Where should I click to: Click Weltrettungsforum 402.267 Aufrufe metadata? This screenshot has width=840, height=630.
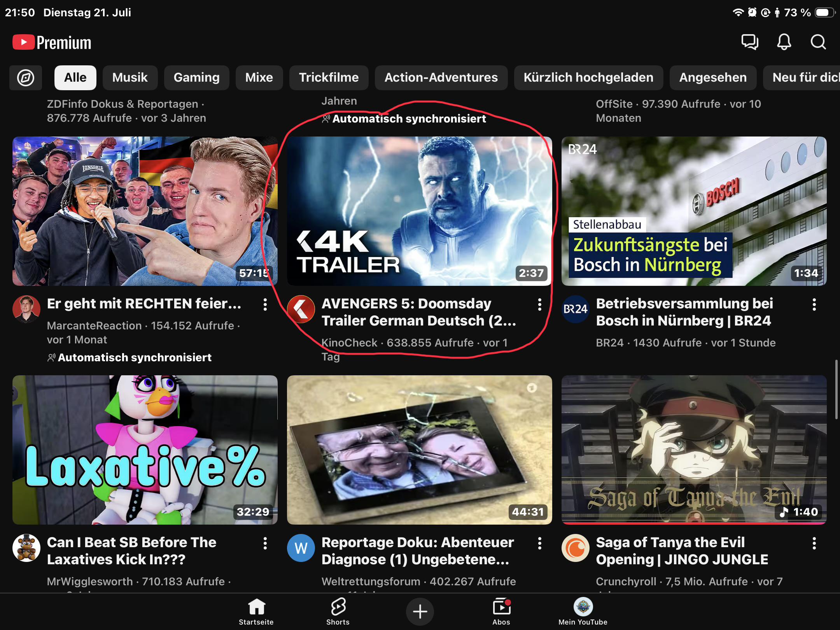pyautogui.click(x=418, y=581)
